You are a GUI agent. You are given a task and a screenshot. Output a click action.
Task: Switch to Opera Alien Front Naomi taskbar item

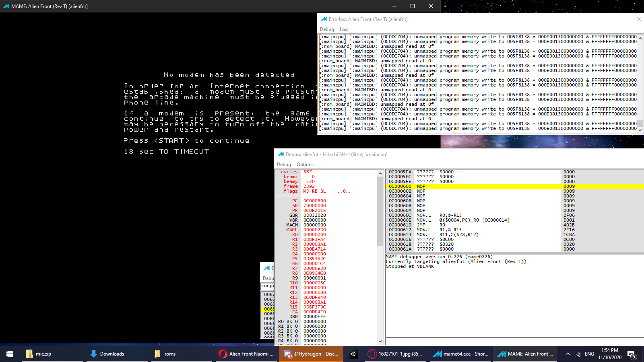click(247, 354)
